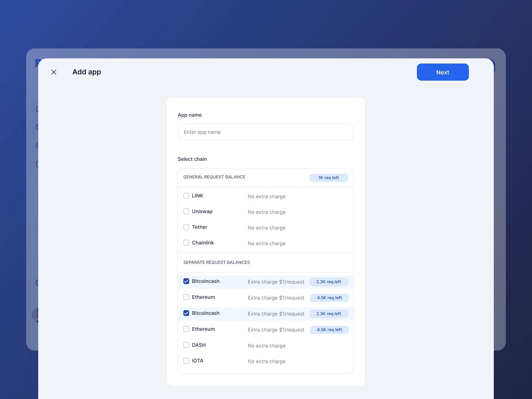The image size is (532, 399).
Task: Click No extra charge next to Tether
Action: coord(267,228)
